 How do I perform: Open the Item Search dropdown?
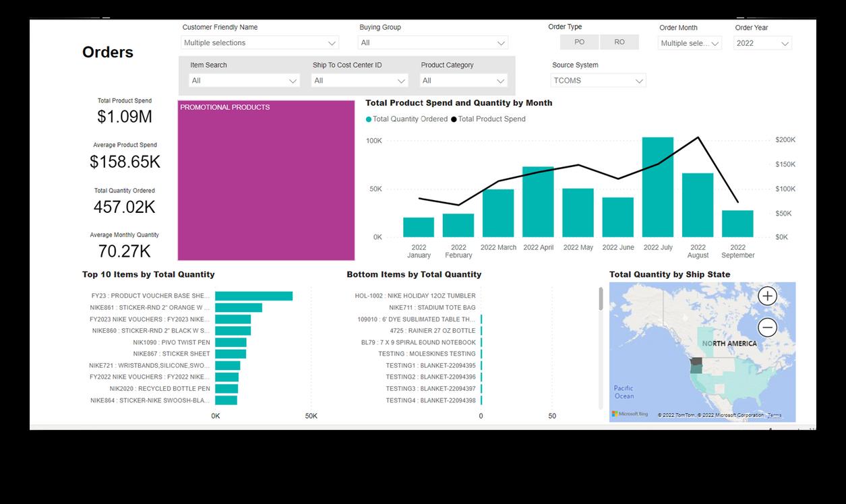pyautogui.click(x=245, y=80)
